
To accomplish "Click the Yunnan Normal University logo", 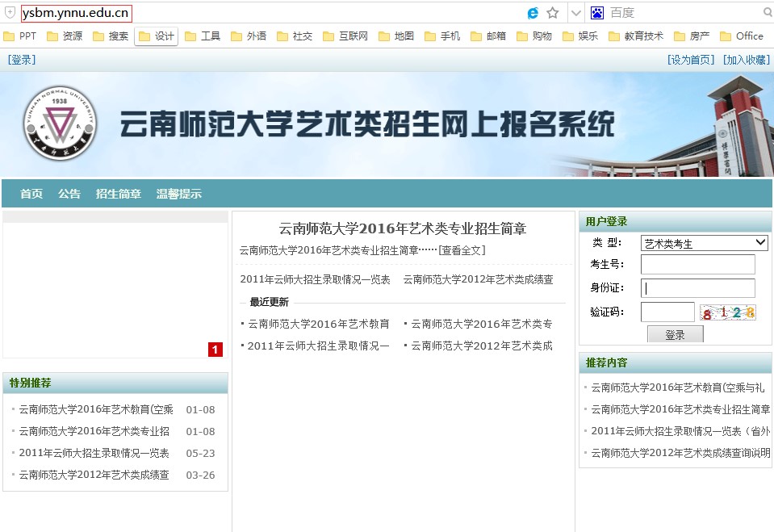I will pyautogui.click(x=59, y=124).
